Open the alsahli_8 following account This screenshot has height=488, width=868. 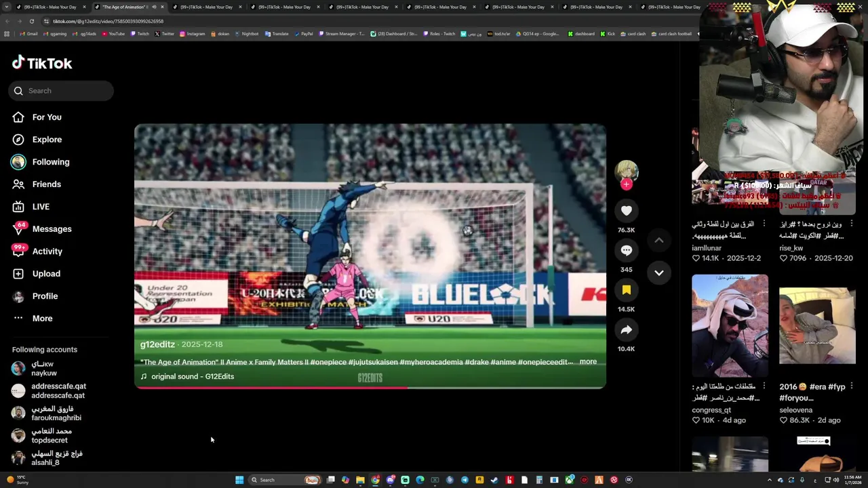pyautogui.click(x=47, y=458)
